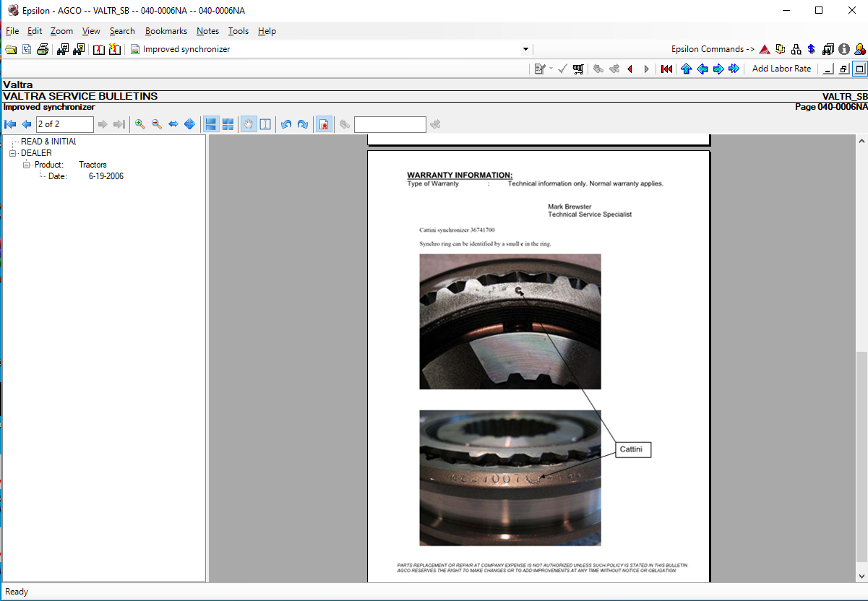The image size is (868, 601).
Task: Click the round info icon
Action: click(844, 49)
